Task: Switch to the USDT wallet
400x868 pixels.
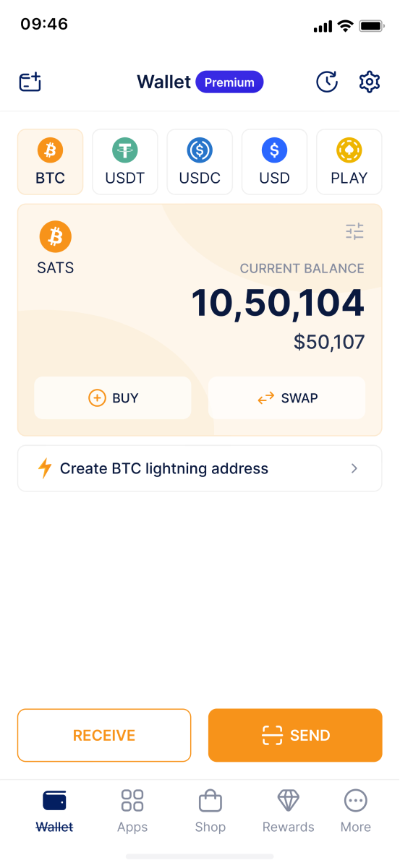Action: (x=125, y=162)
